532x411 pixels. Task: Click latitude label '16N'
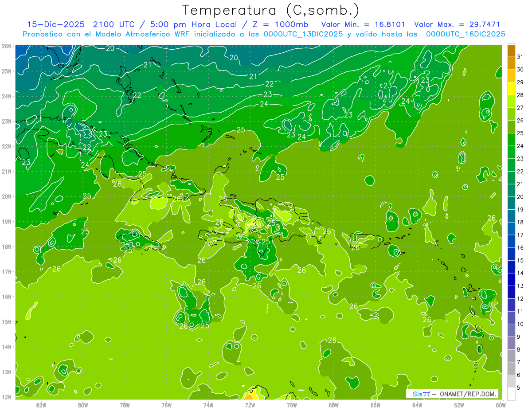pos(7,297)
